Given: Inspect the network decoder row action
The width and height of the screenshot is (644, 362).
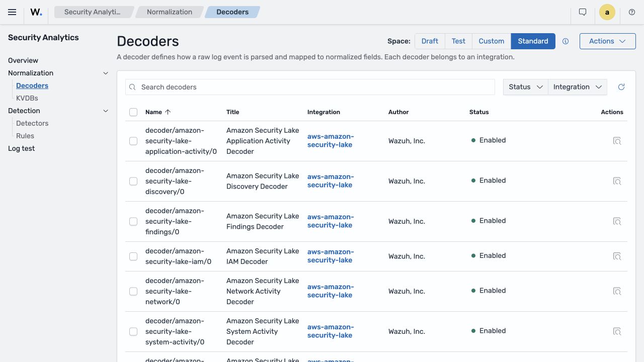Looking at the screenshot, I should point(617,291).
